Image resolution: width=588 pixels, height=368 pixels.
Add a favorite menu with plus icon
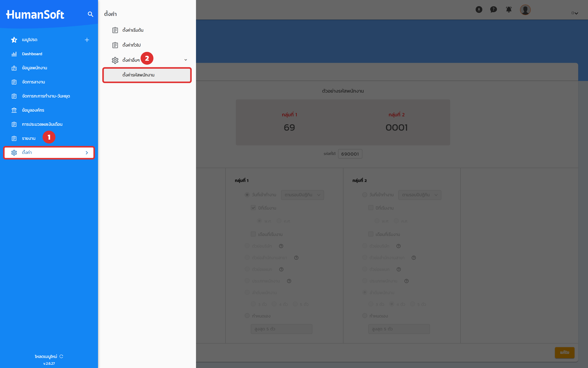point(87,40)
